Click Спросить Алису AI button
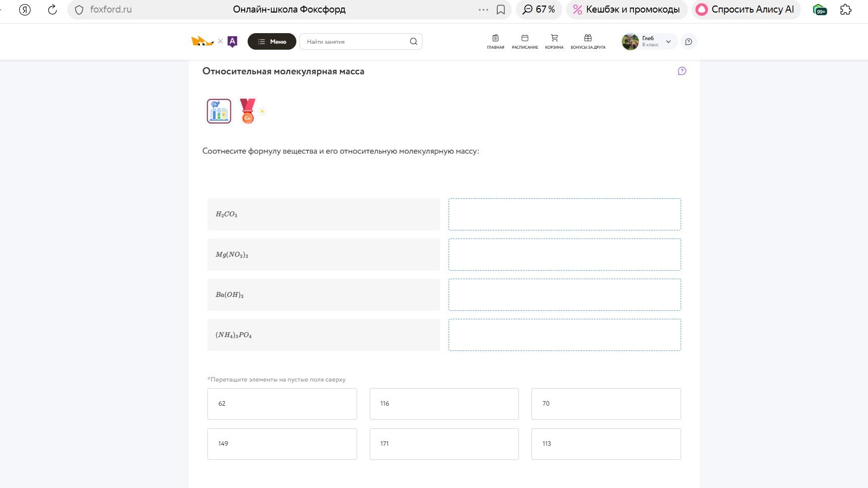The height and width of the screenshot is (488, 868). (746, 10)
